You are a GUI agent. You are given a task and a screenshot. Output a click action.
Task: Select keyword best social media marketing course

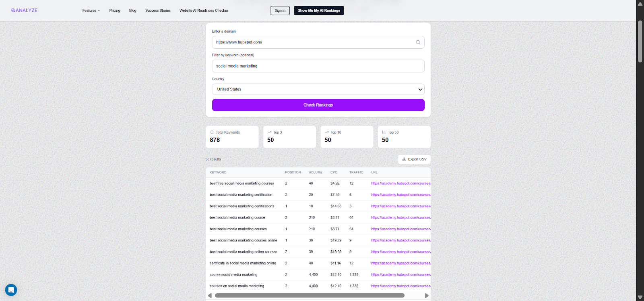click(x=237, y=218)
